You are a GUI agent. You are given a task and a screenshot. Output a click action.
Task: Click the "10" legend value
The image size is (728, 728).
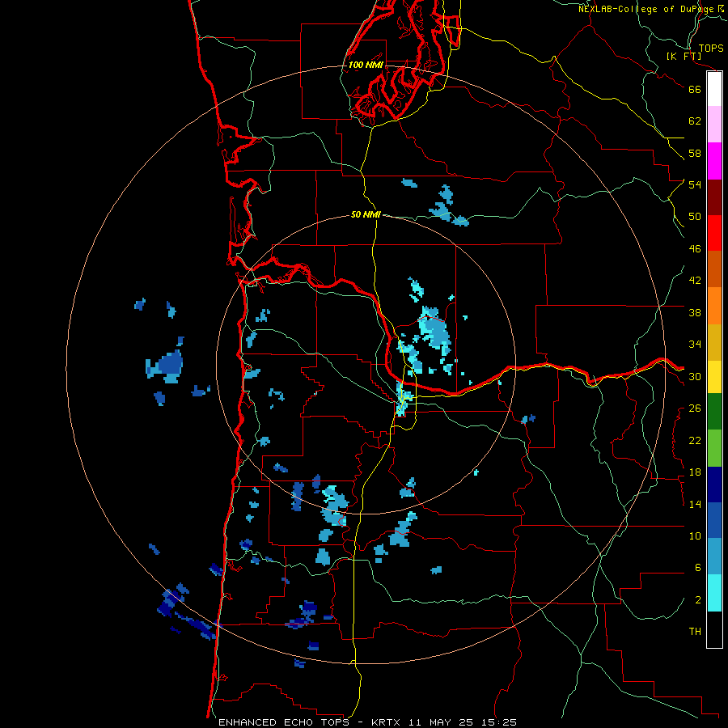695,536
